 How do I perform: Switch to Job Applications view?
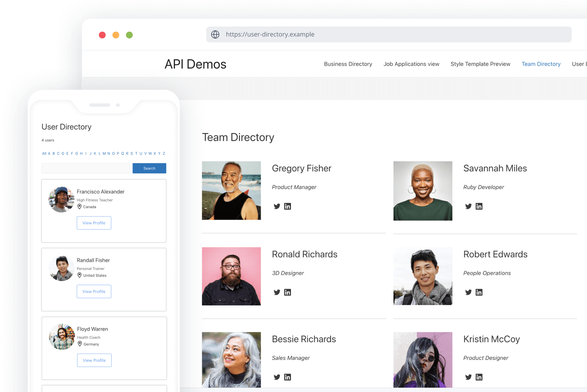point(411,64)
